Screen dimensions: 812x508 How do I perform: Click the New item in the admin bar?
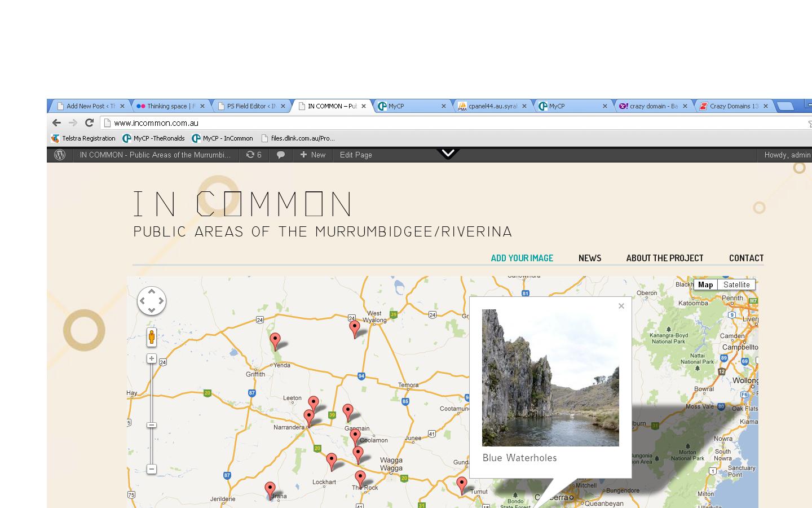313,155
